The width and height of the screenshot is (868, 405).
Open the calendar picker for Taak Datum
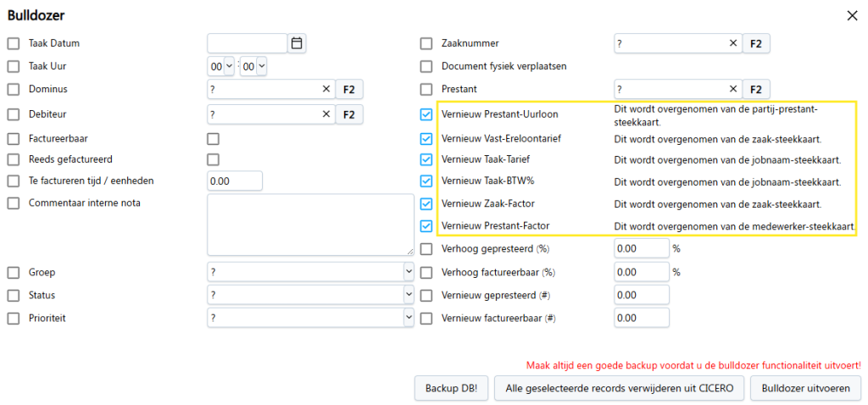pyautogui.click(x=297, y=43)
